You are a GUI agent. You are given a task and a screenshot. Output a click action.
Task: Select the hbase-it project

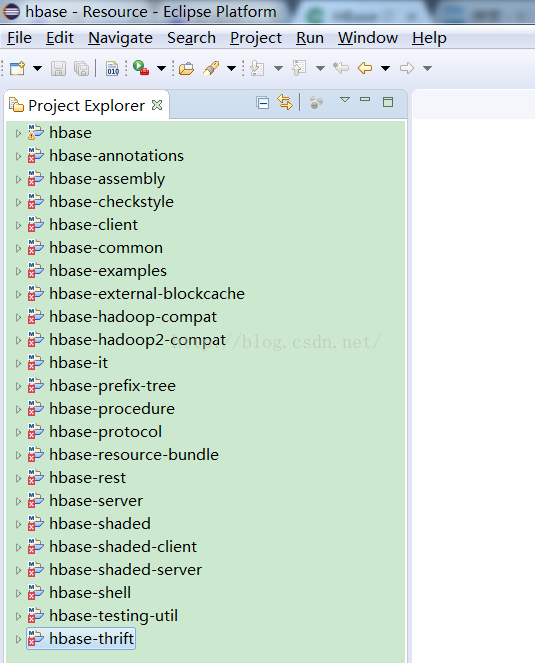pyautogui.click(x=78, y=363)
